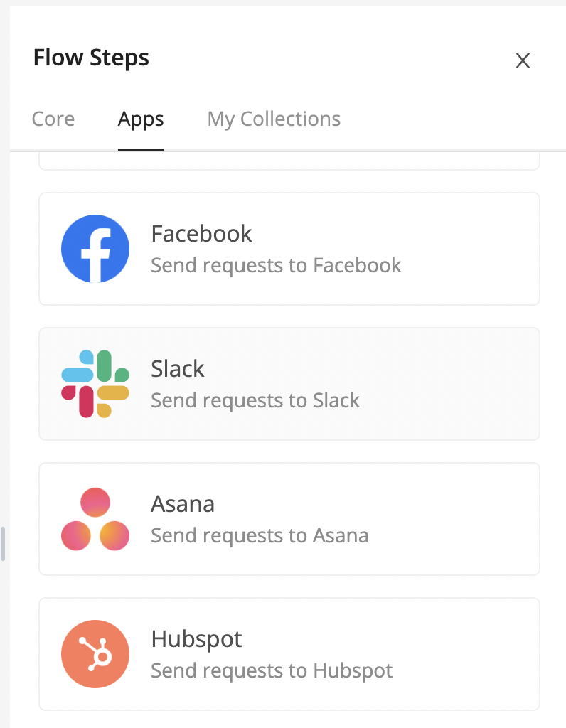Open the My Collections tab
This screenshot has height=728, width=566.
tap(274, 119)
